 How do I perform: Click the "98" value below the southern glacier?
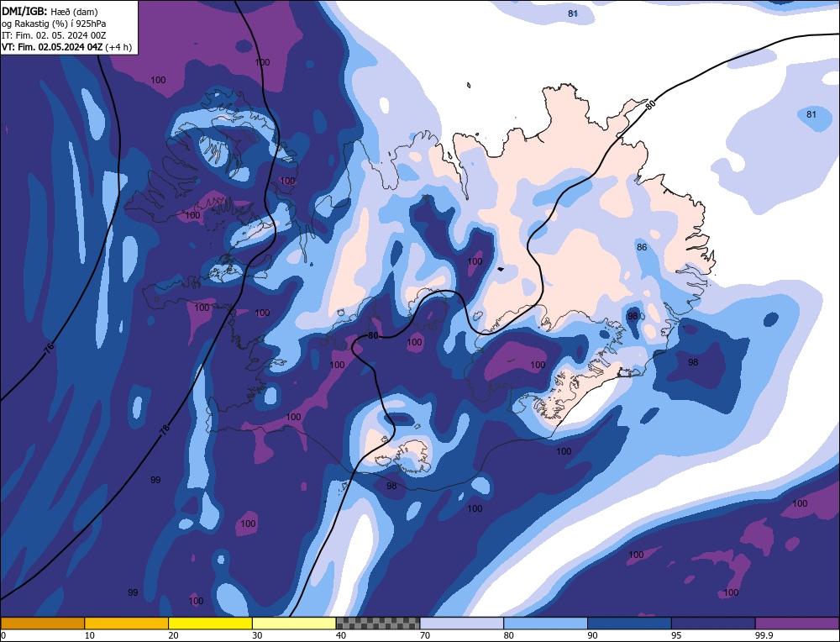pyautogui.click(x=391, y=486)
